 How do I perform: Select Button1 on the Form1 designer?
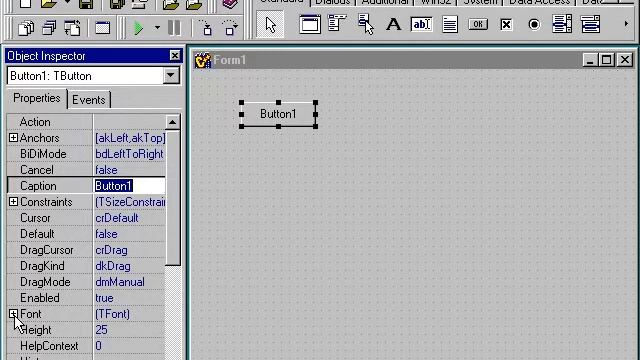(278, 114)
